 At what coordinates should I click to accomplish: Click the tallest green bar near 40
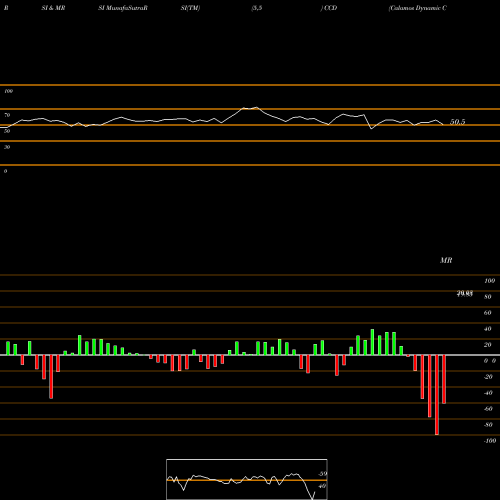point(372,342)
